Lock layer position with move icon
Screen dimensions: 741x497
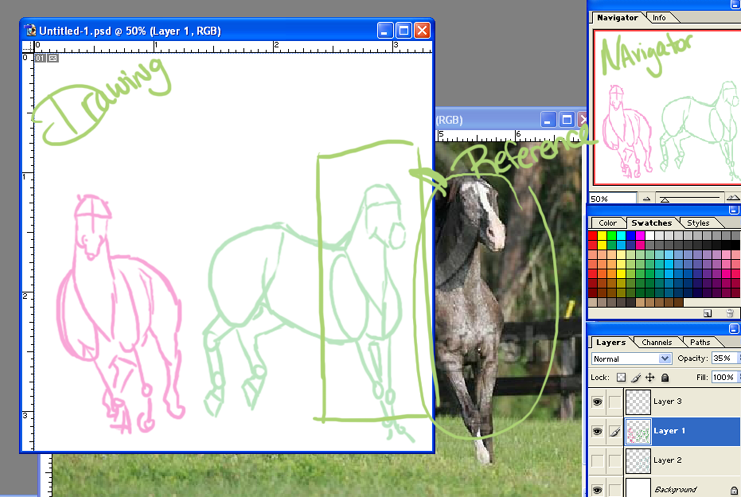click(x=650, y=377)
